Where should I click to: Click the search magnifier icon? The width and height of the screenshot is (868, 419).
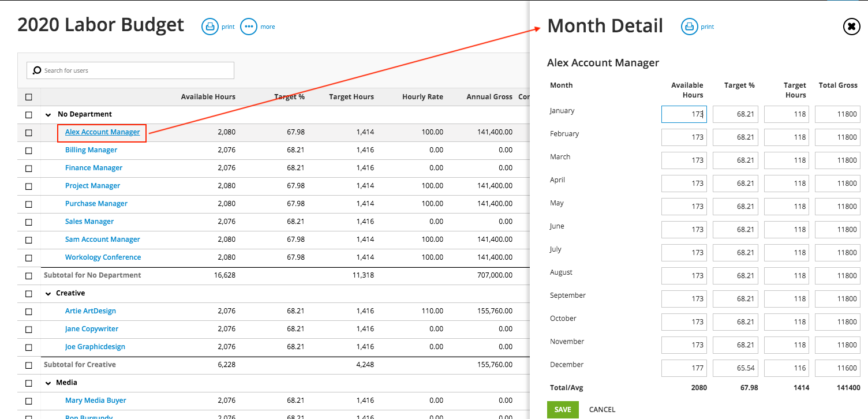[x=38, y=70]
